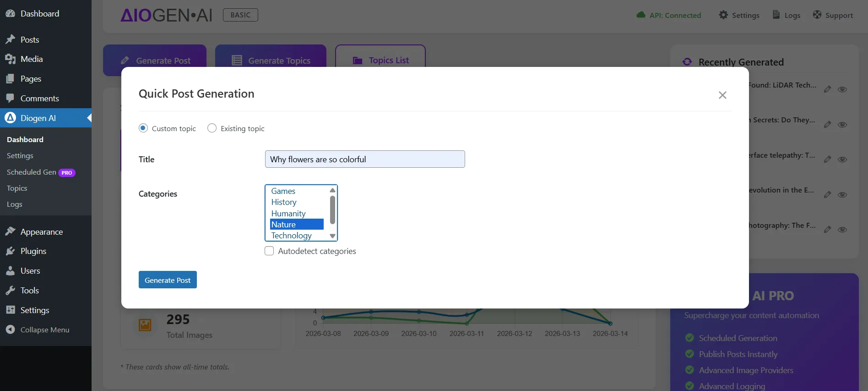This screenshot has height=391, width=868.
Task: Click the Users person icon
Action: coord(10,270)
